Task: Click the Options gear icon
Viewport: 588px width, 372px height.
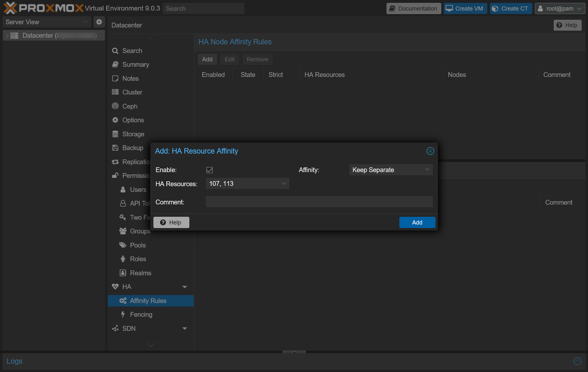Action: (115, 120)
